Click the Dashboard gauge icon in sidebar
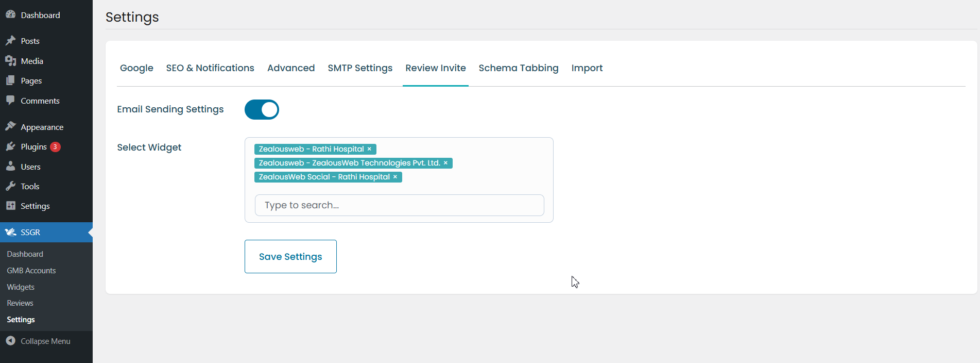 [x=10, y=15]
